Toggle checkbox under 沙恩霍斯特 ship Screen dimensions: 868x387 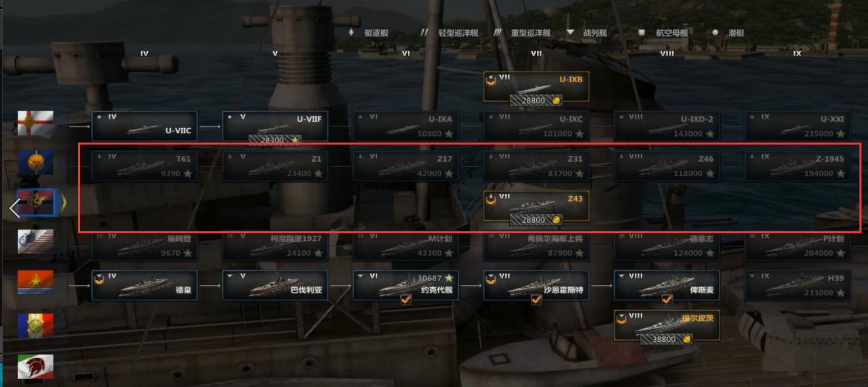coord(536,300)
